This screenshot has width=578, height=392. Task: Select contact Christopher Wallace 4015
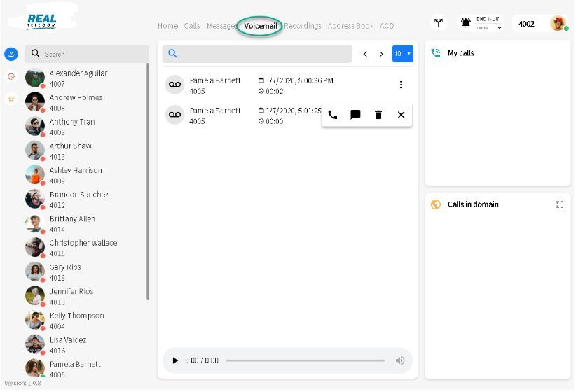coord(83,248)
